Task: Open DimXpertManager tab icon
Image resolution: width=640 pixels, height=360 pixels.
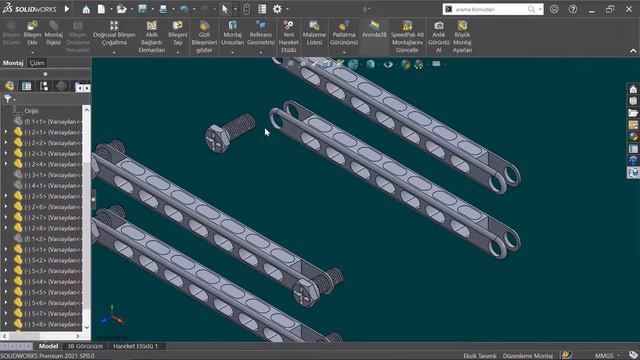Action: [61, 86]
